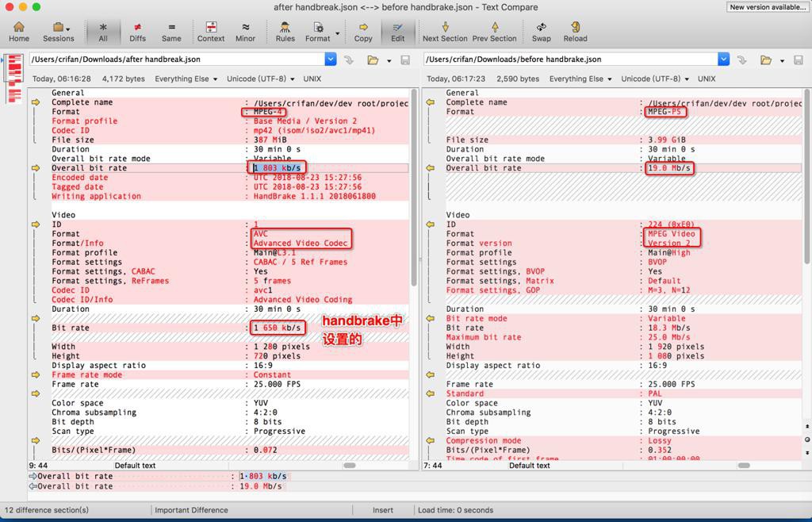Show only Diffs lines
812x522 pixels.
point(137,32)
